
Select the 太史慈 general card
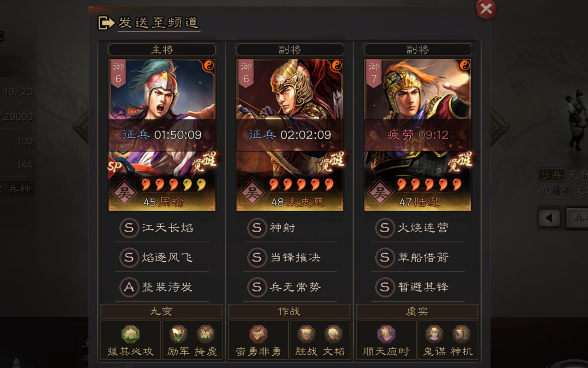click(x=290, y=135)
